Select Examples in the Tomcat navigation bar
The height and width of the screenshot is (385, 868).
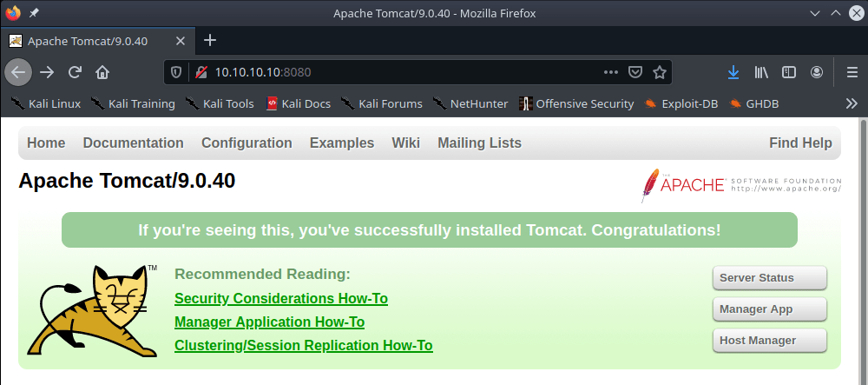tap(342, 143)
